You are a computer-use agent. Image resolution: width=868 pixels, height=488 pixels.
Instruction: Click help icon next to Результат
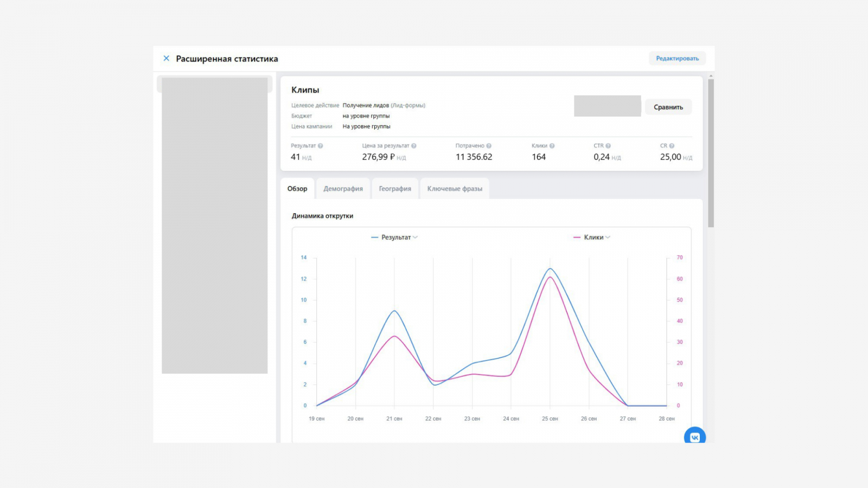point(321,146)
